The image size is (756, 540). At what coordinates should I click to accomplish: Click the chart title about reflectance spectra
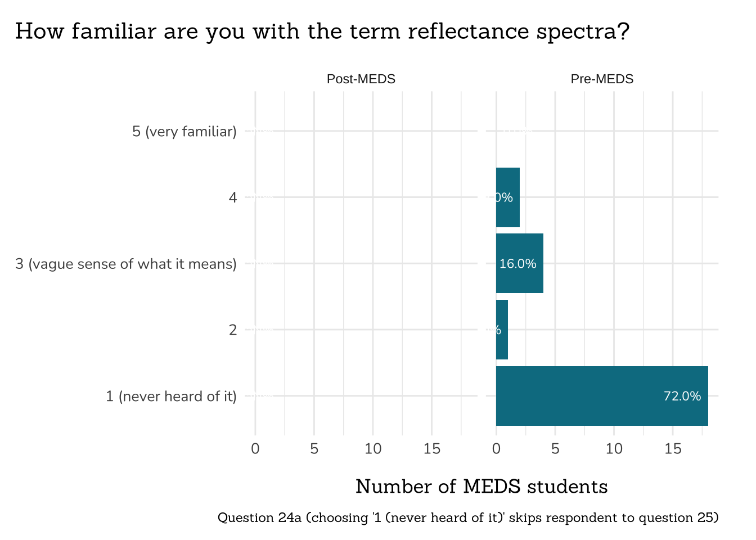point(322,31)
